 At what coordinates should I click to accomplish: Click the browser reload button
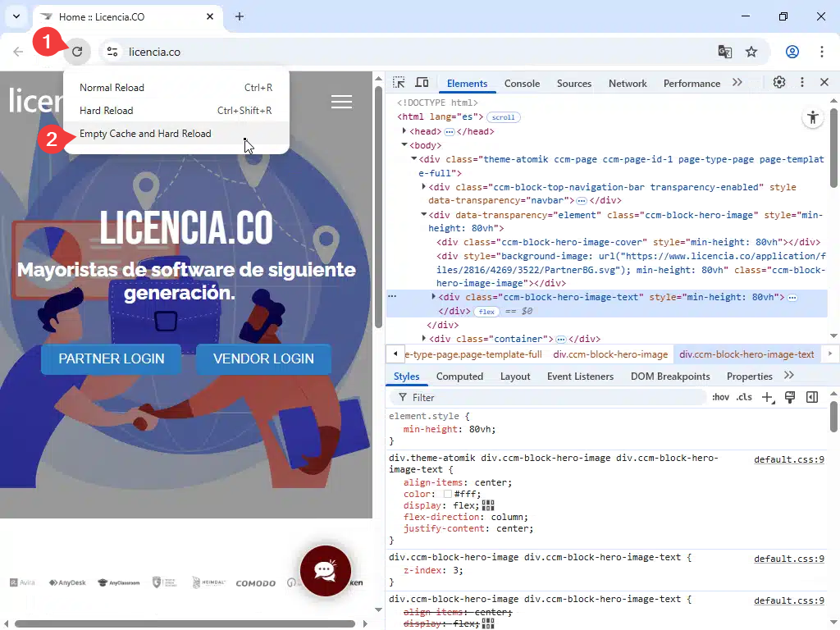point(77,52)
